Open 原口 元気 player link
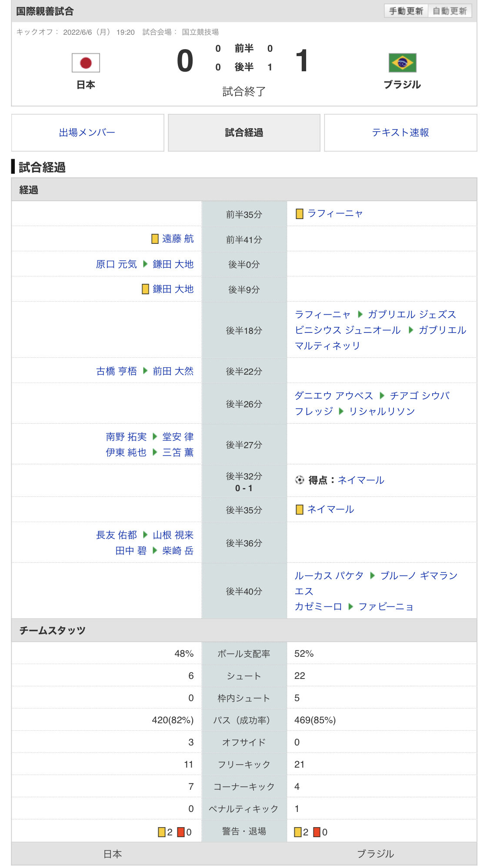This screenshot has height=868, width=487. [x=116, y=264]
